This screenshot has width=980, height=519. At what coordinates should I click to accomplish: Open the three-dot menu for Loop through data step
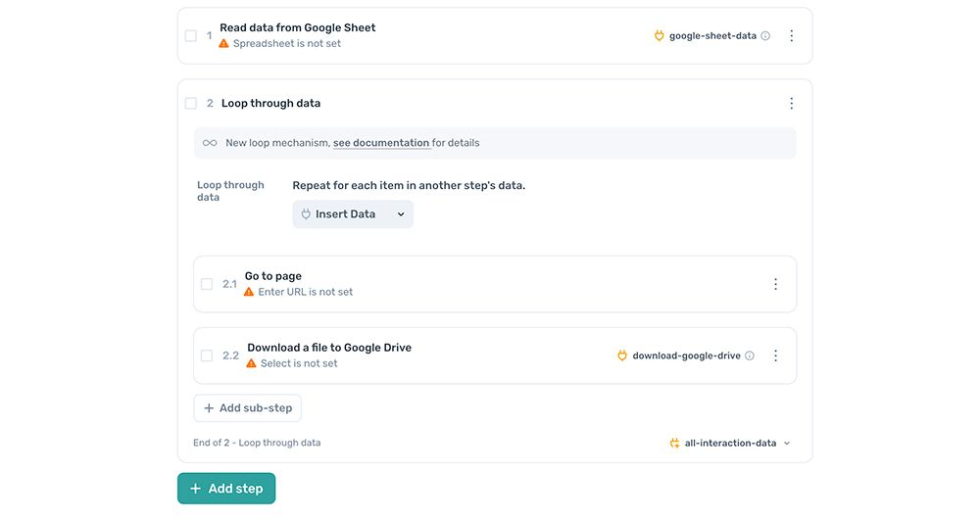coord(791,103)
